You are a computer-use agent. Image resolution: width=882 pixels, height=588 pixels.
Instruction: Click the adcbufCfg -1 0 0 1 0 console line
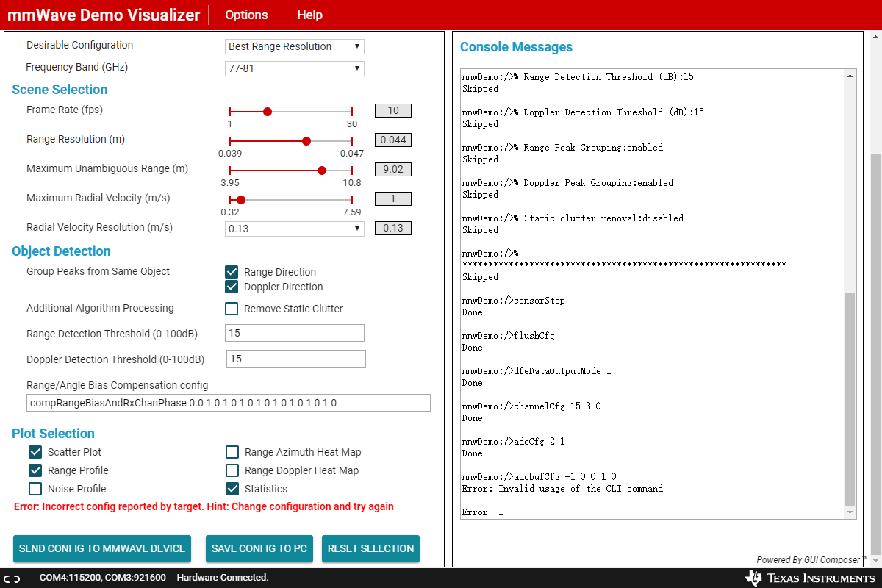point(539,477)
